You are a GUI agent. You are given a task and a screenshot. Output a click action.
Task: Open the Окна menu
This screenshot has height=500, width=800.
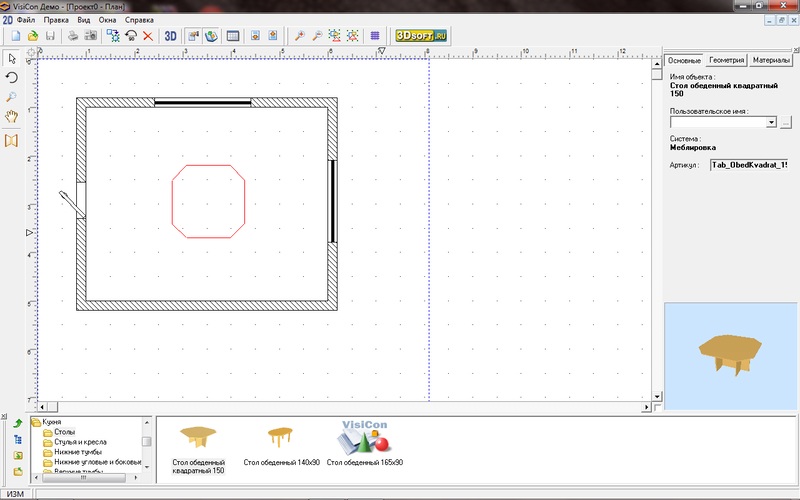pyautogui.click(x=107, y=20)
